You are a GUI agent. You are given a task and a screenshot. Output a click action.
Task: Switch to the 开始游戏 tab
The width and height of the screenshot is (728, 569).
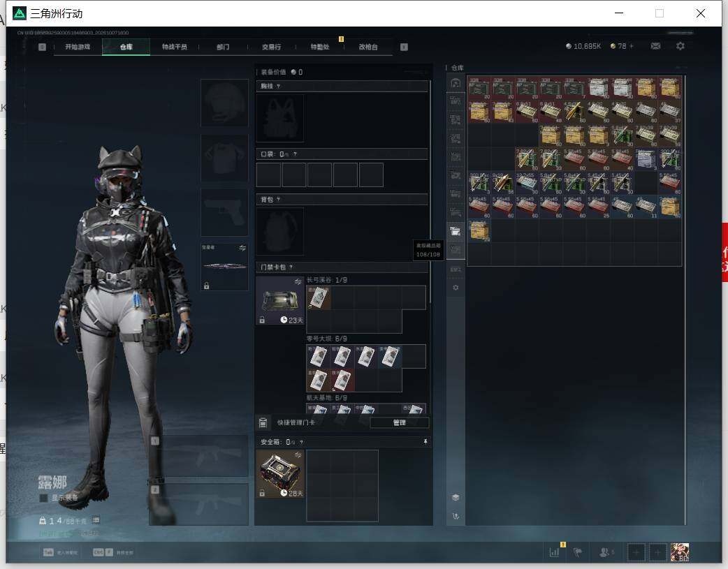pos(78,47)
